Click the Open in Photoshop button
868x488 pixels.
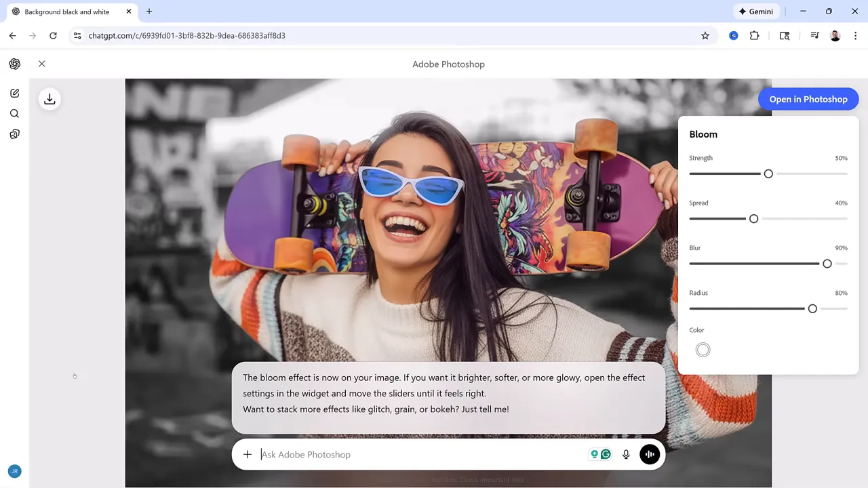808,99
